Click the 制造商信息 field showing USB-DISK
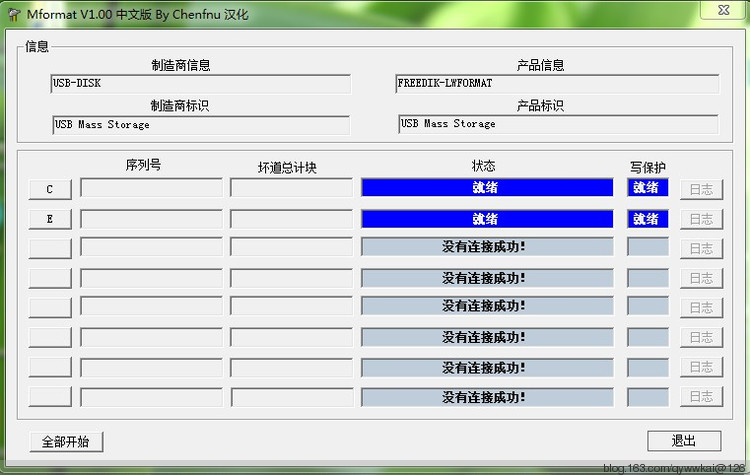This screenshot has width=750, height=475. point(200,84)
